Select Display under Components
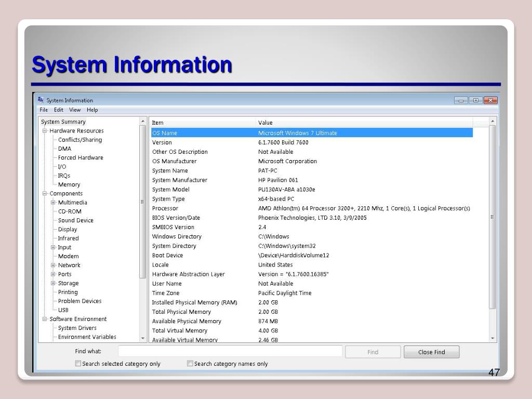This screenshot has height=399, width=532. click(68, 229)
